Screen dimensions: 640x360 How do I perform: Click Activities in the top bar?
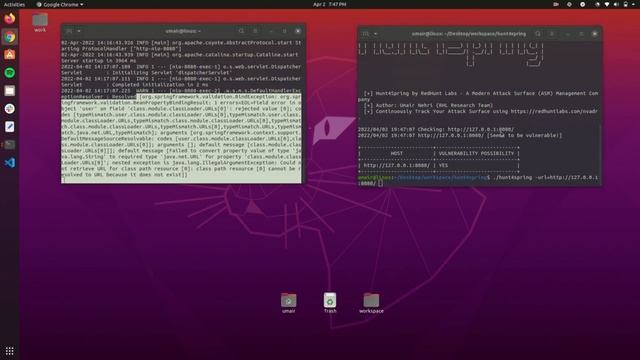[14, 4]
